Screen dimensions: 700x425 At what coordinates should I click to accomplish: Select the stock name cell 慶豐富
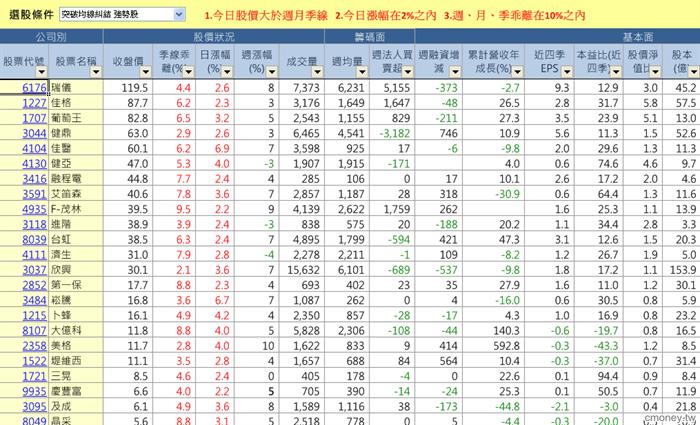pyautogui.click(x=76, y=391)
